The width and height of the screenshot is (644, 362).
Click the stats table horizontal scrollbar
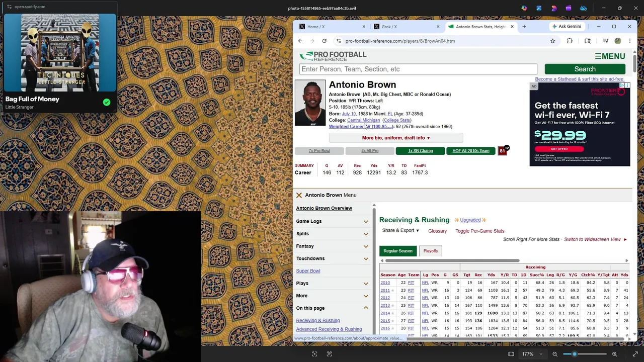[451, 260]
